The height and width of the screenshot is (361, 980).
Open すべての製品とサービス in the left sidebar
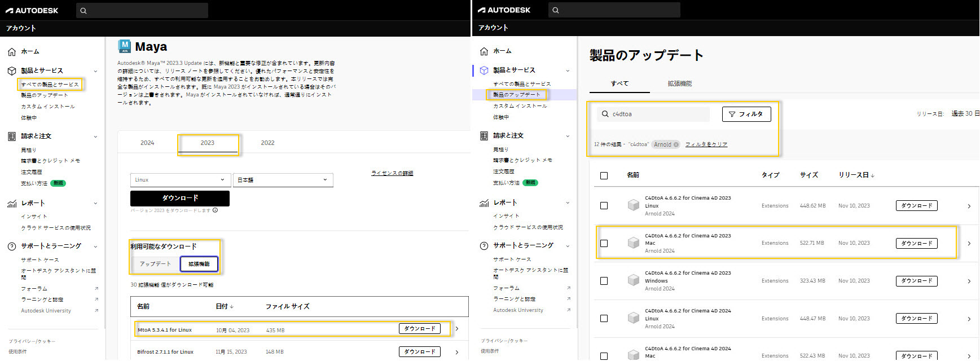point(50,85)
